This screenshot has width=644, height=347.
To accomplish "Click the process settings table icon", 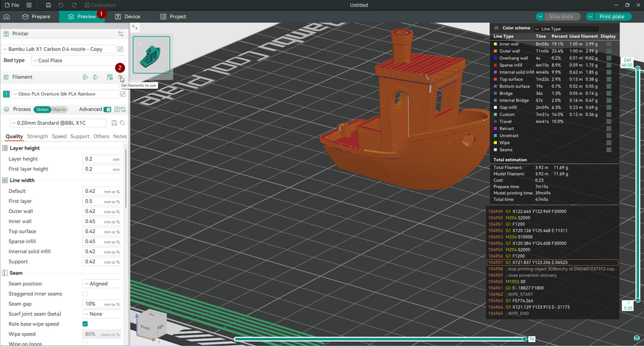I will click(117, 109).
